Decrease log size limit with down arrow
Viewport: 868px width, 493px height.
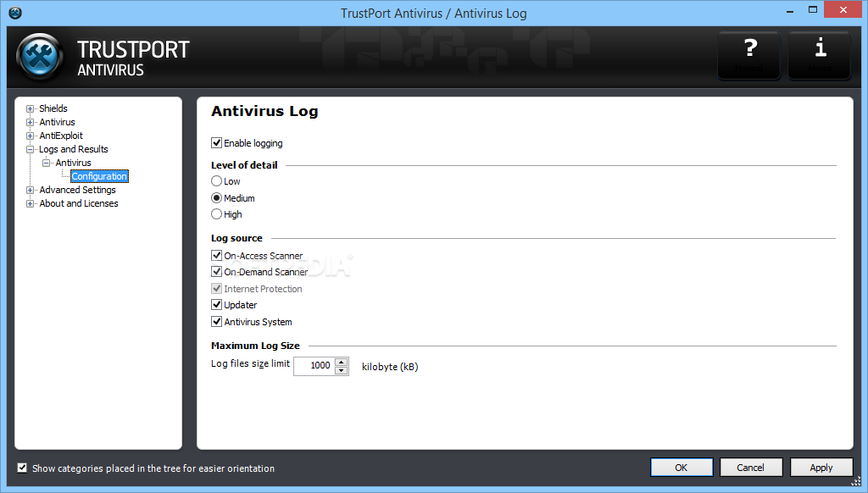pyautogui.click(x=342, y=370)
